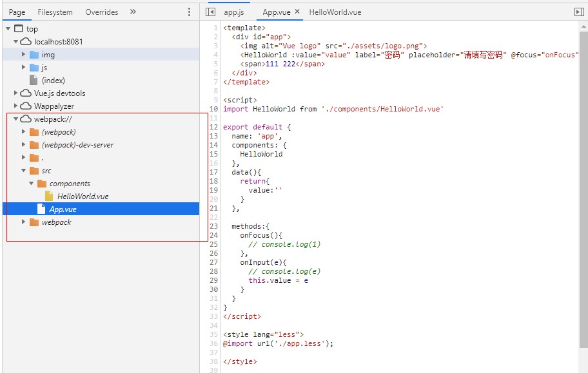588x373 pixels.
Task: Click the bottom webpack folder icon
Action: click(x=34, y=222)
